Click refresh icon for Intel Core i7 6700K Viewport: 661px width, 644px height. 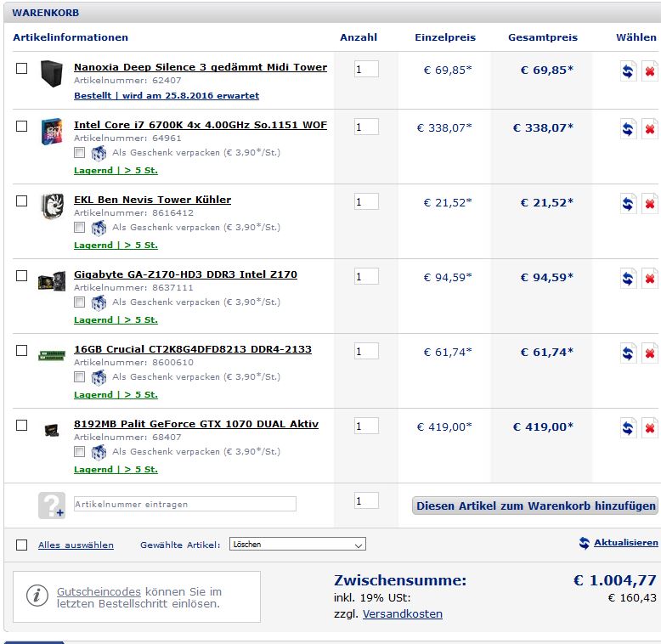628,128
